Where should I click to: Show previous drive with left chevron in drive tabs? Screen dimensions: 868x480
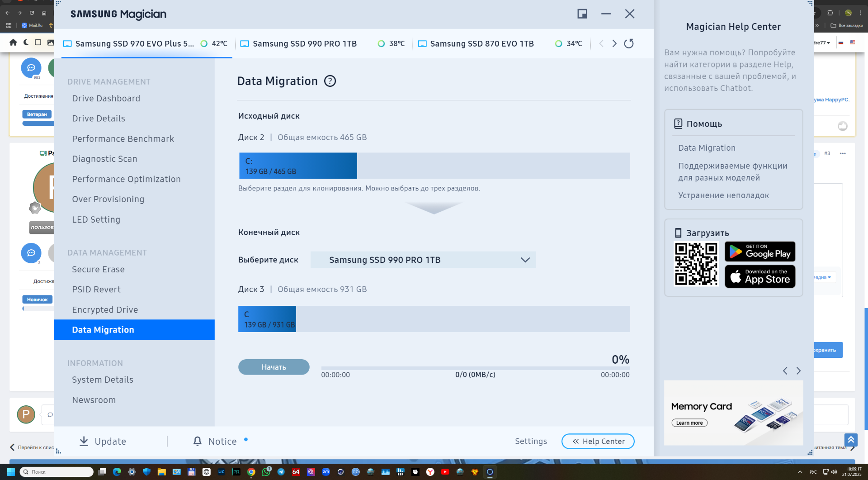click(x=601, y=43)
